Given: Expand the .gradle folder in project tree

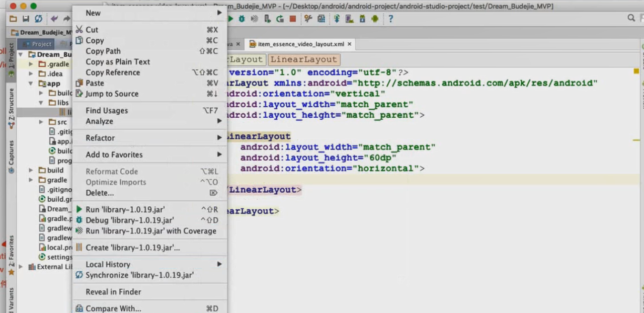Looking at the screenshot, I should click(x=31, y=64).
